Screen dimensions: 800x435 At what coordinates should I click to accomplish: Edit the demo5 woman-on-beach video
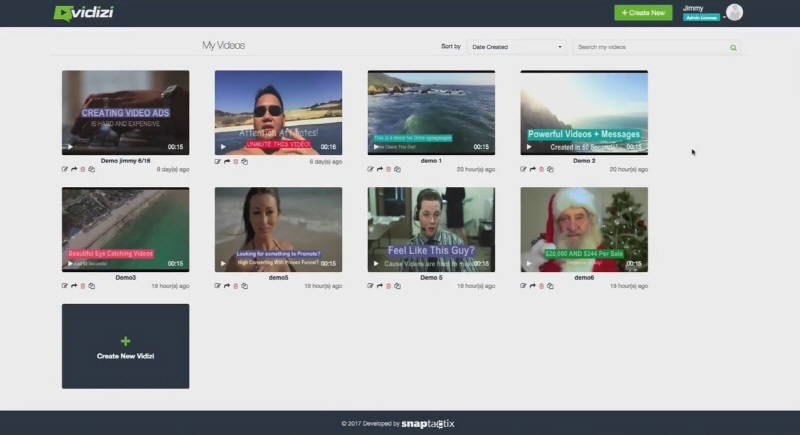[x=218, y=286]
